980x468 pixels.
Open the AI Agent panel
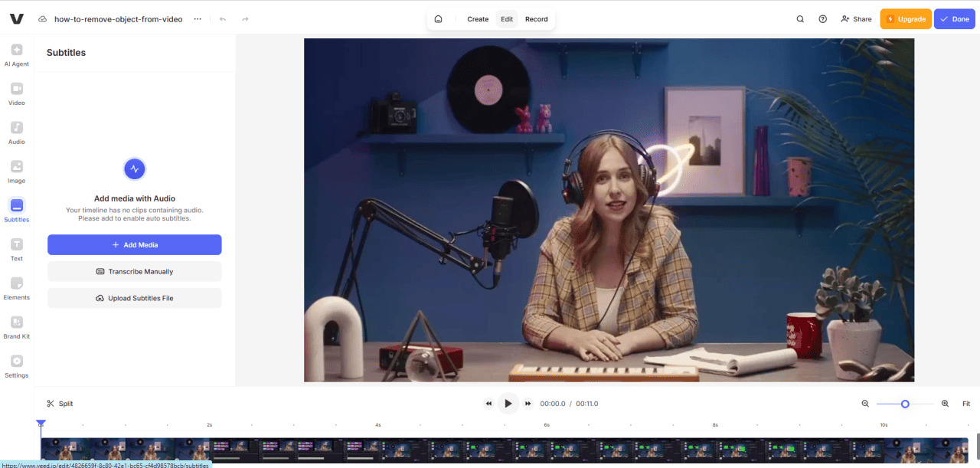coord(16,54)
